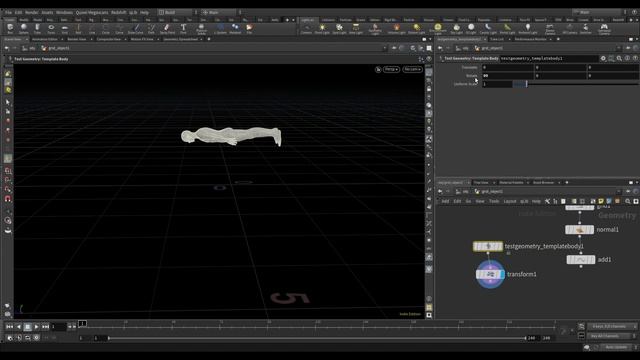This screenshot has height=360, width=640.
Task: Select the Torus shelf tool
Action: tap(51, 29)
